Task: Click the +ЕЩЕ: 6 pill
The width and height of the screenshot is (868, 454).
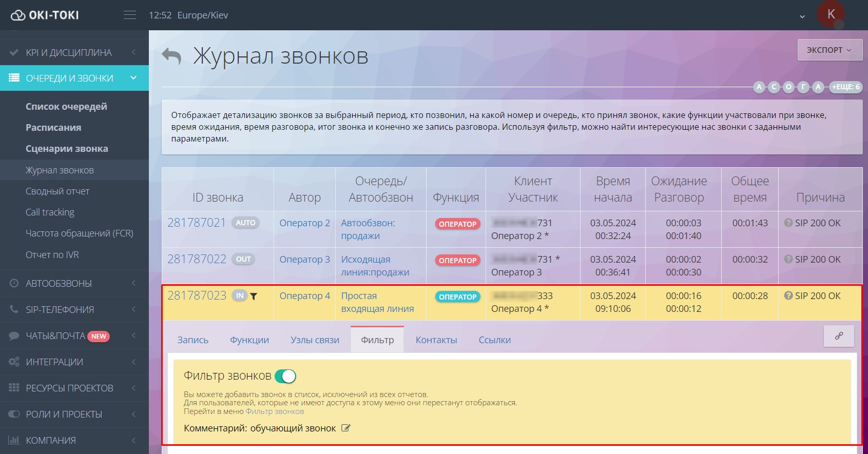Action: (846, 87)
